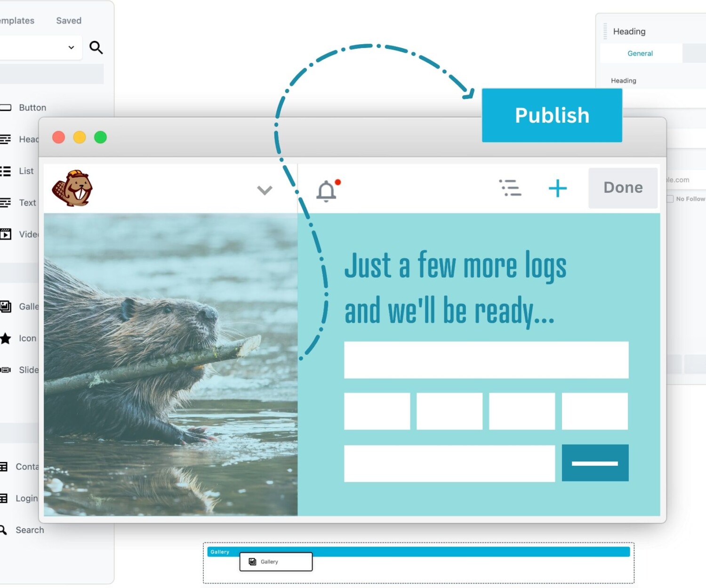The width and height of the screenshot is (706, 588).
Task: Click the beaver photo
Action: point(170,364)
